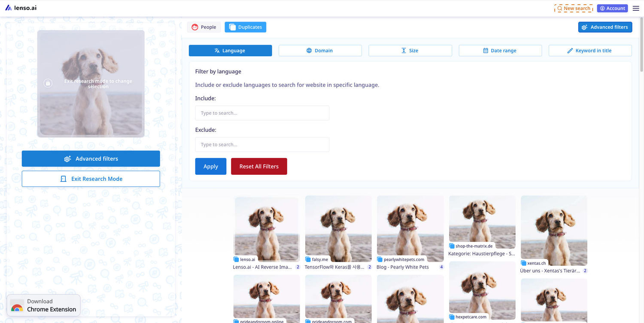This screenshot has width=644, height=323.
Task: Click the count badge "2" beside the Lenso.ai title
Action: pos(298,267)
